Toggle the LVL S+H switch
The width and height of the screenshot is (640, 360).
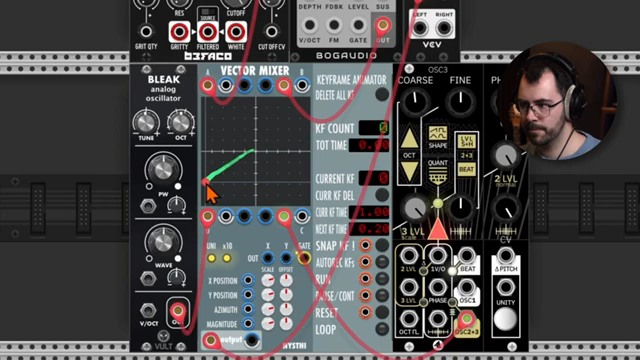pyautogui.click(x=467, y=142)
